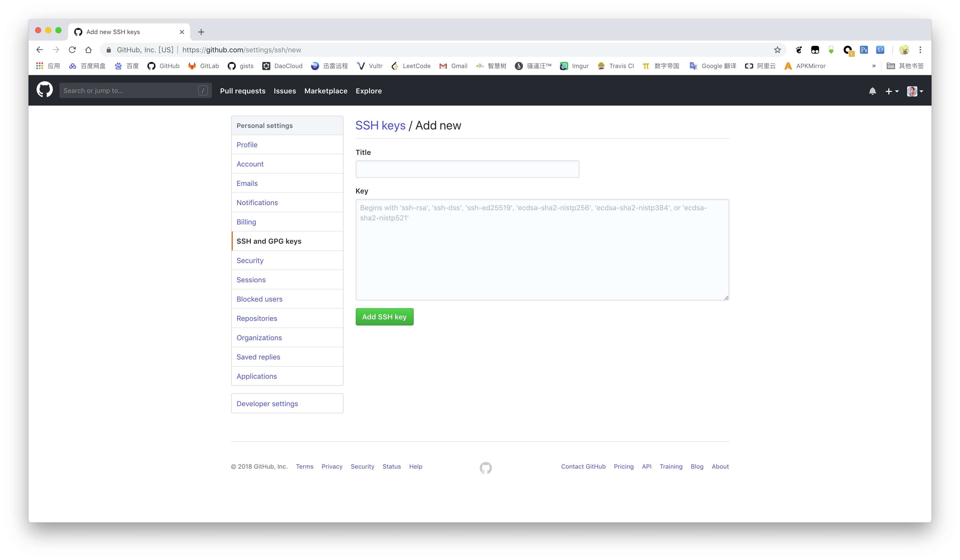Expand hidden bookmarks overflow chevron
This screenshot has height=560, width=960.
(x=874, y=66)
